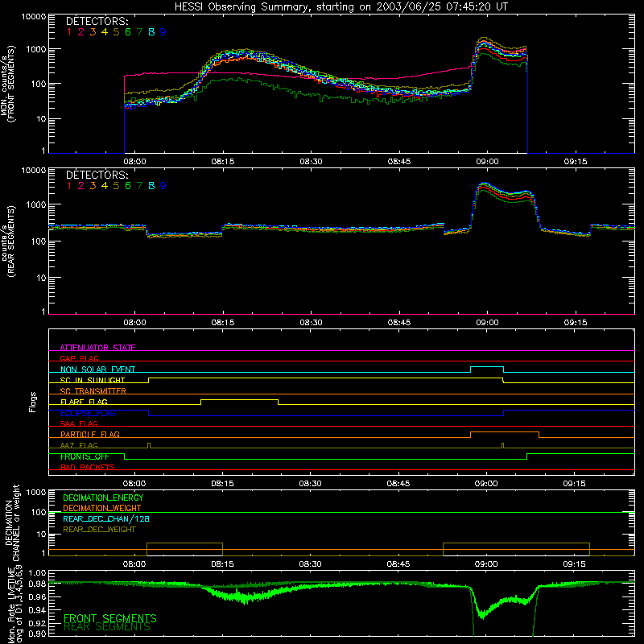Click the raised PARTICLE_FLAG interval after 09:00

click(505, 432)
